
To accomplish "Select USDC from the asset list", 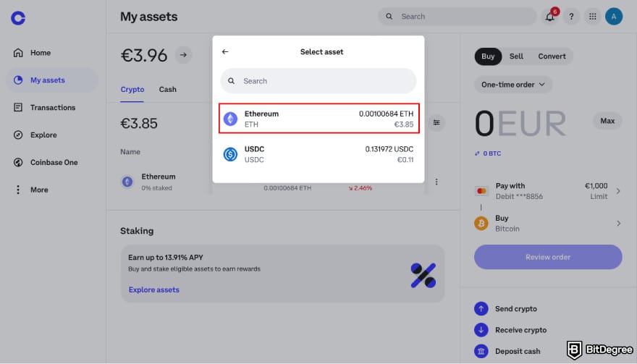I will tap(319, 154).
